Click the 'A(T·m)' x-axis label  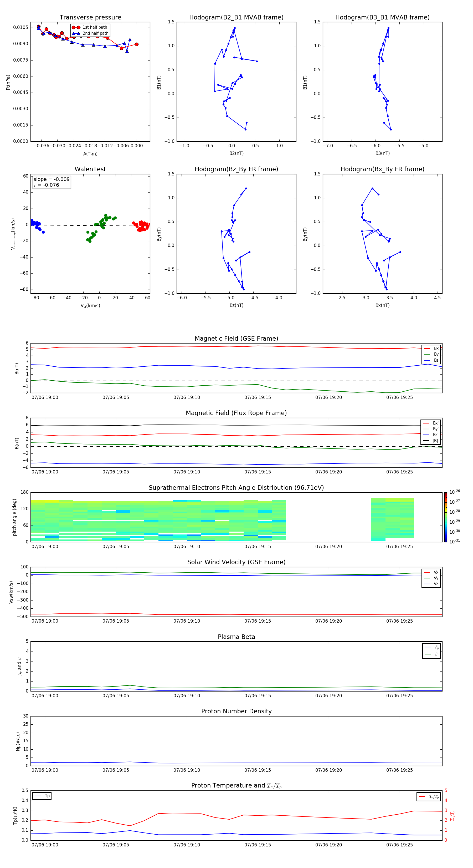[90, 154]
